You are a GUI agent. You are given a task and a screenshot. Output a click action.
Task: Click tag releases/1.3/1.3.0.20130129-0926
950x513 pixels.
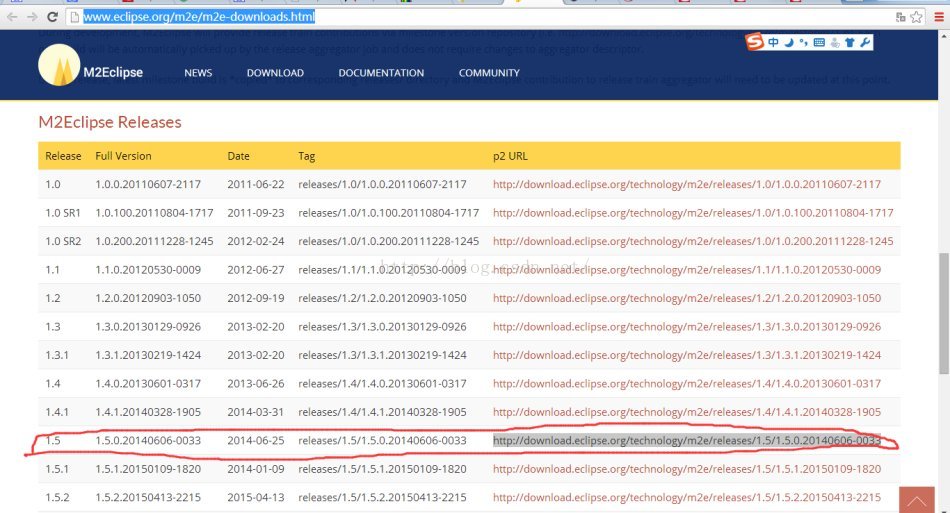382,326
